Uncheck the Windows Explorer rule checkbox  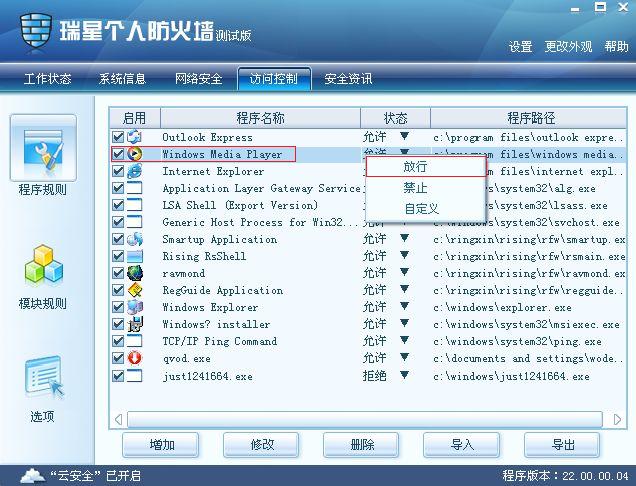(x=118, y=308)
